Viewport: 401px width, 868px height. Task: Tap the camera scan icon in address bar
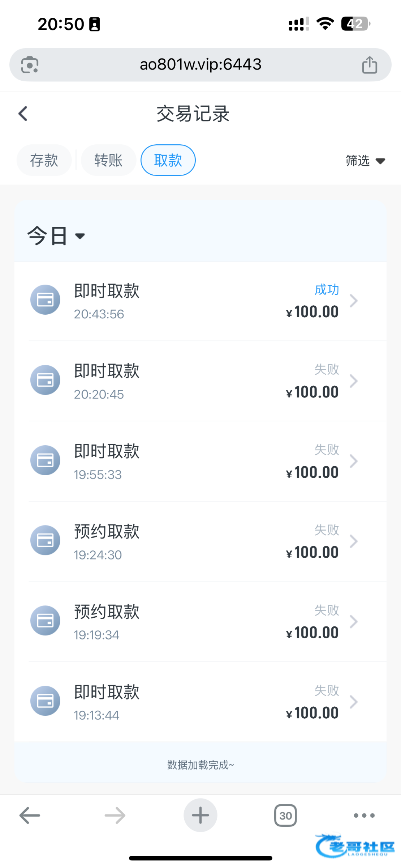point(30,65)
